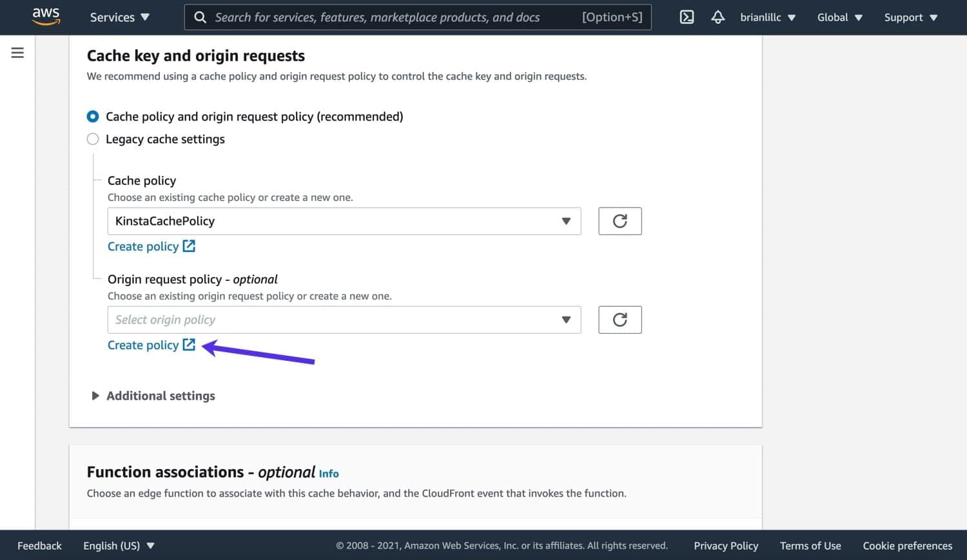Refresh the Origin request policy list
This screenshot has width=967, height=560.
(x=619, y=319)
